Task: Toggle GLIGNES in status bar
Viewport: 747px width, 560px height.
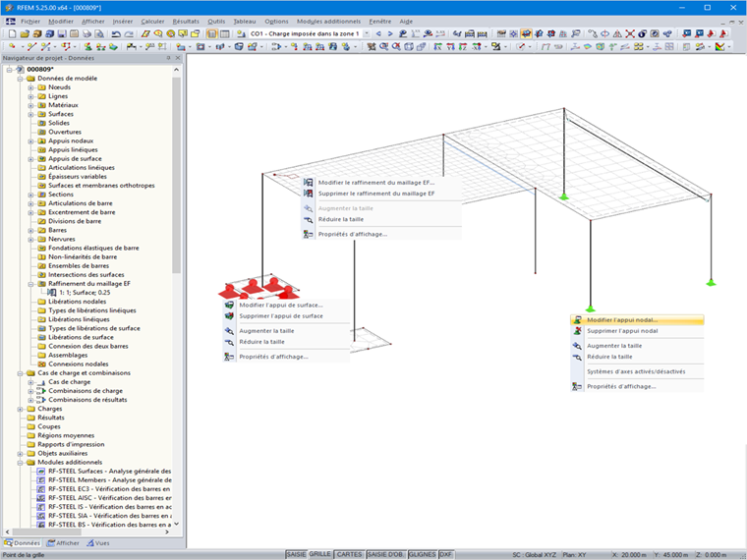Action: 422,554
